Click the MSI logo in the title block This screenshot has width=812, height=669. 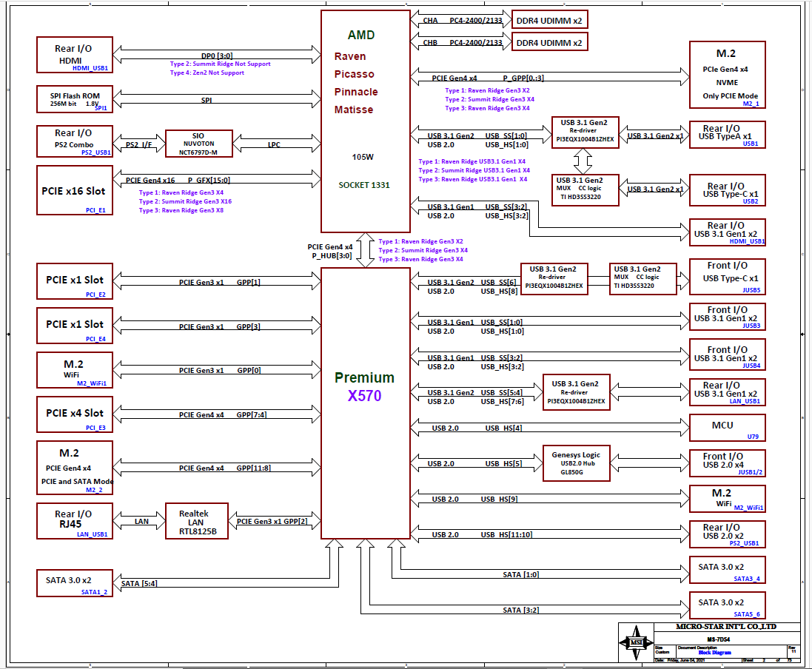[x=636, y=642]
